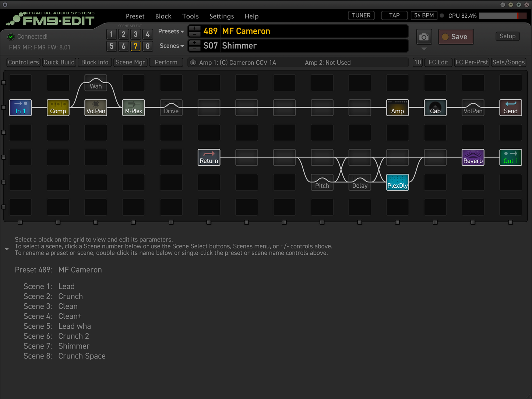The image size is (532, 399).
Task: Select the In 1 input block
Action: click(x=20, y=107)
